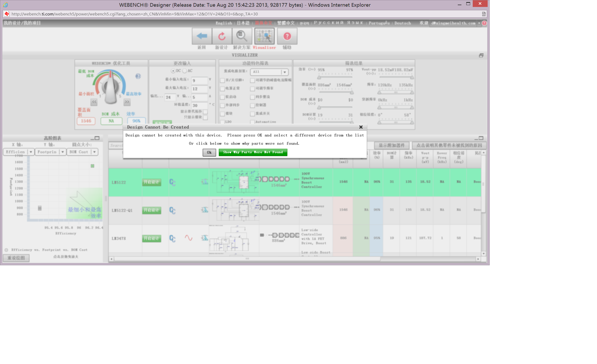597x364 pixels.
Task: Switch language to English
Action: (224, 23)
